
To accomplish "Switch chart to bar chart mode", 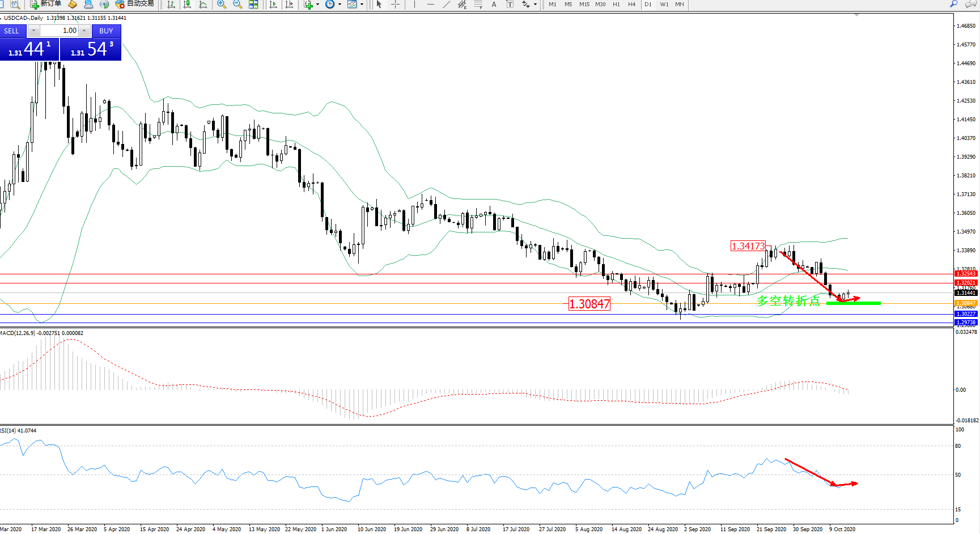I will pyautogui.click(x=171, y=5).
